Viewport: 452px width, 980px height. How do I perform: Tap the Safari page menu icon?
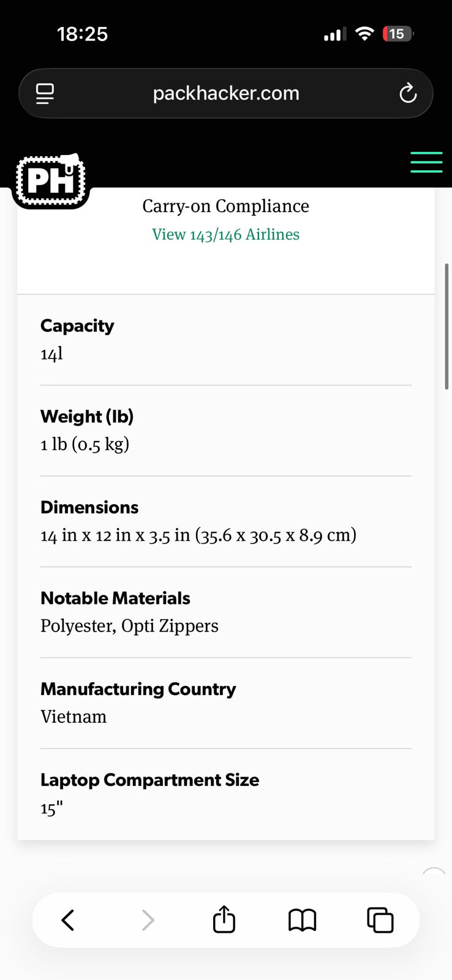click(x=45, y=94)
